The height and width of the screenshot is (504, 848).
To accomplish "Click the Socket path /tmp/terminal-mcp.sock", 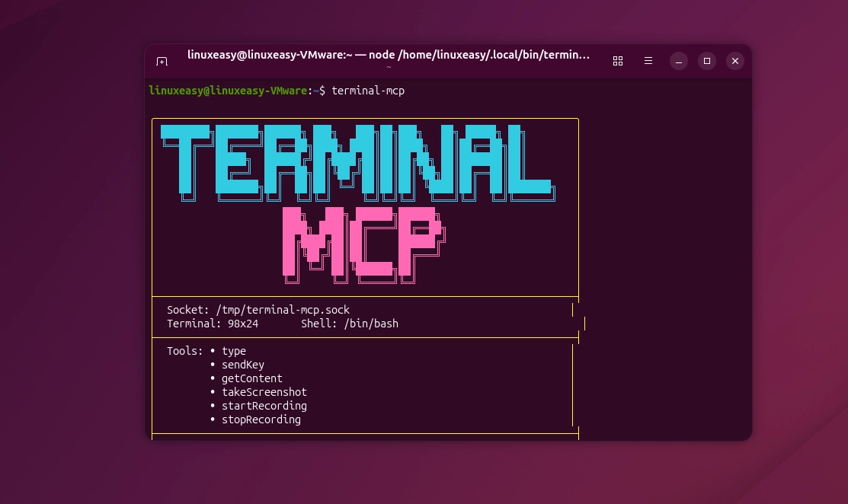I will pos(258,310).
